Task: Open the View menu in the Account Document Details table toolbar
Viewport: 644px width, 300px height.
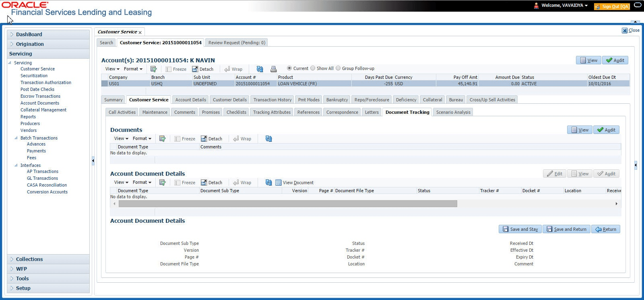Action: pos(121,182)
